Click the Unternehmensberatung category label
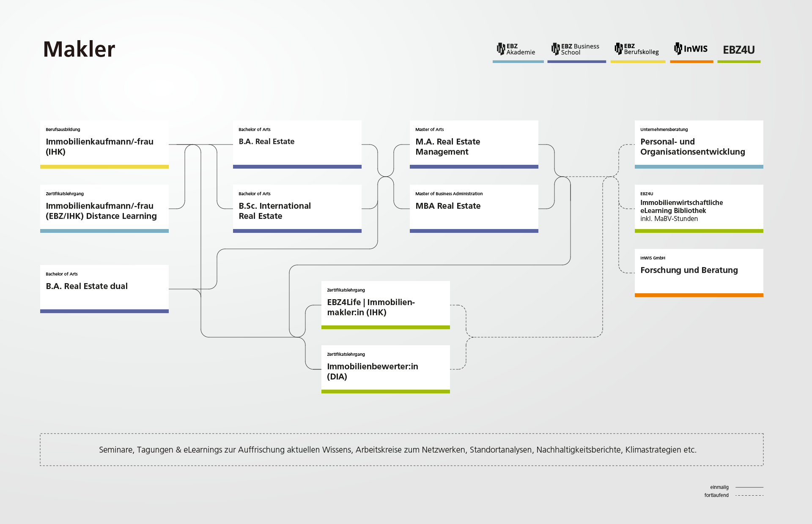 (x=664, y=129)
